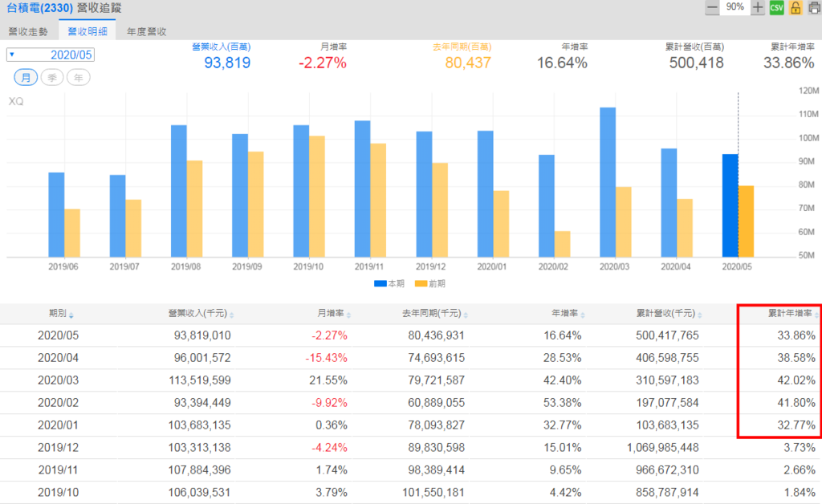Click the 2019/11 label on chart axis
822x504 pixels.
(369, 266)
